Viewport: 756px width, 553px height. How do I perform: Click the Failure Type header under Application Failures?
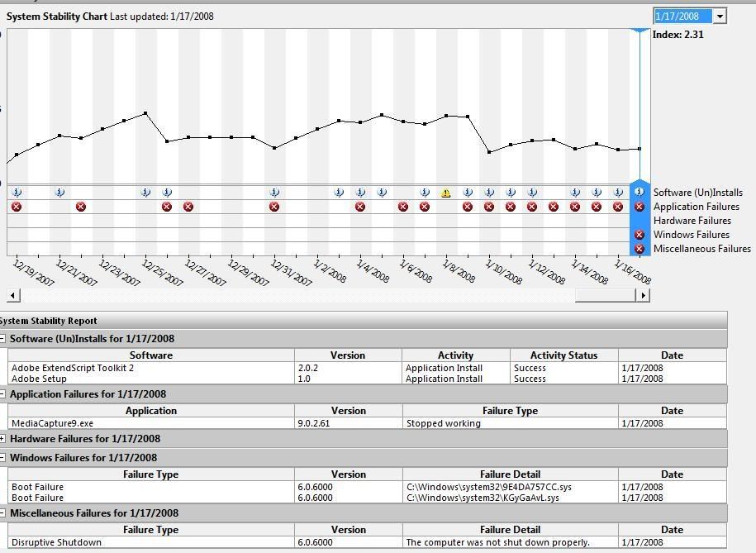510,411
